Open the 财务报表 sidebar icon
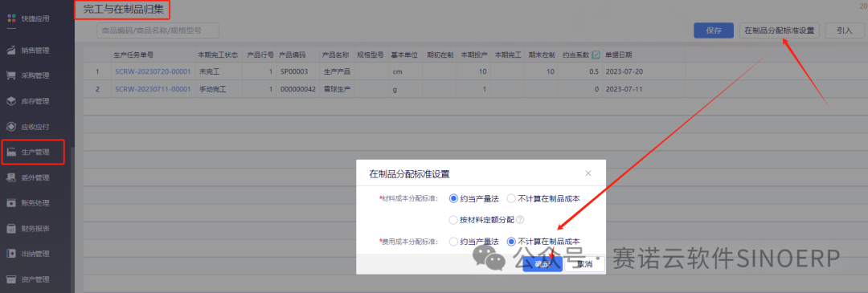 11,228
